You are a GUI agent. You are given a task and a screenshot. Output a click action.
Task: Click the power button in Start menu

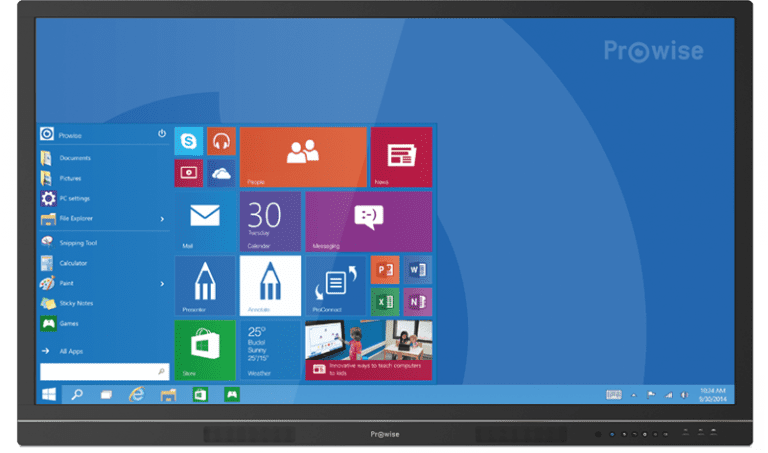[x=162, y=134]
